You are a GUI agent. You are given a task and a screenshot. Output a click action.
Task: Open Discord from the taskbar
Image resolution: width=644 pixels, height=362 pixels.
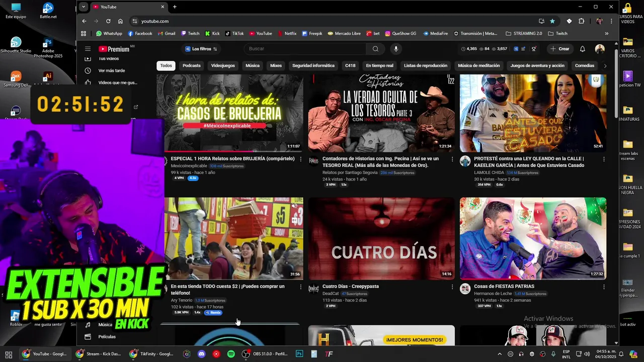201,354
